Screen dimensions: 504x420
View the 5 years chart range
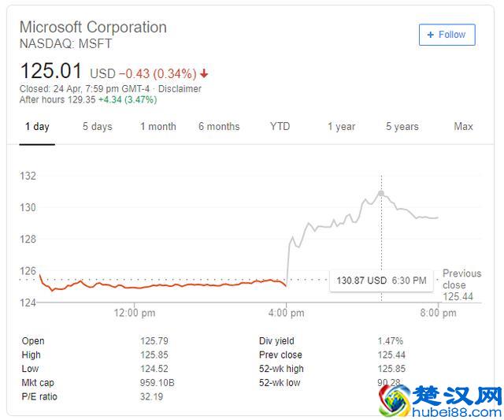click(x=402, y=127)
